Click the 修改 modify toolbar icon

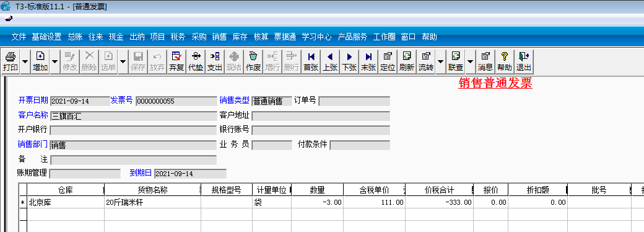[x=70, y=61]
